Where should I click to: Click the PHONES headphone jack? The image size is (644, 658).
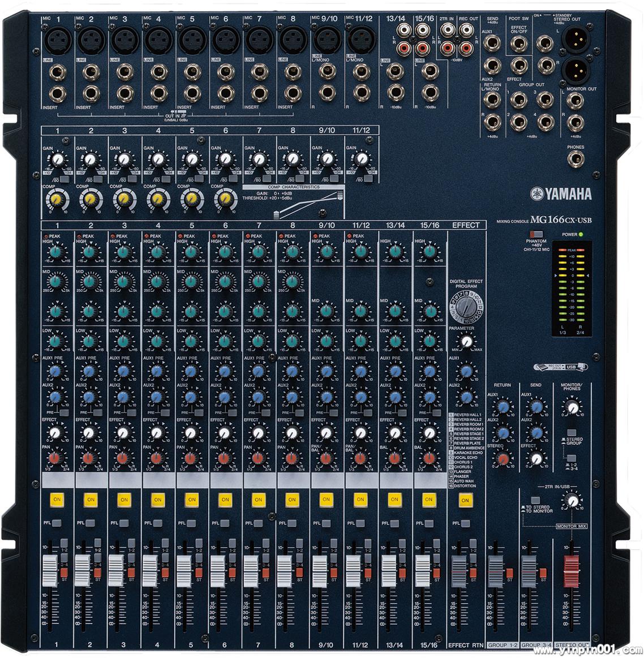point(576,160)
